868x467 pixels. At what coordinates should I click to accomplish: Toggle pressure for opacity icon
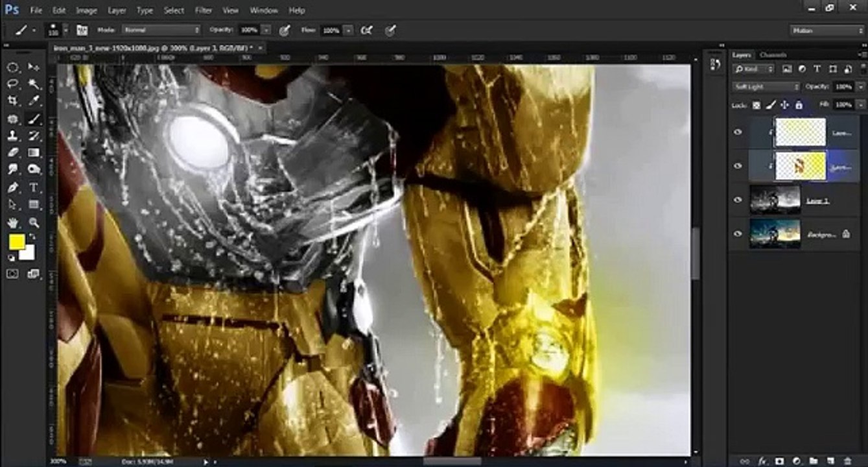284,30
